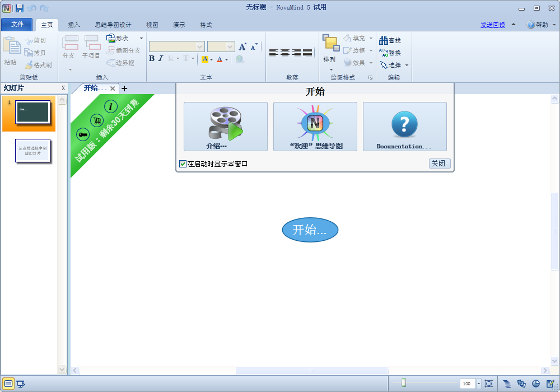560x392 pixels.
Task: Add a new document tab with plus
Action: [124, 88]
